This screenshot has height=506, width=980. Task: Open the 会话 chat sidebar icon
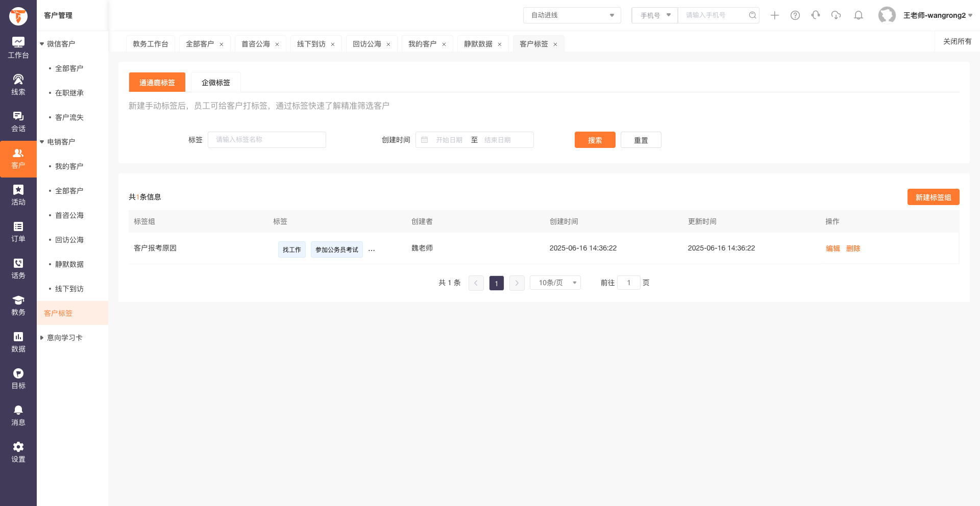coord(18,121)
